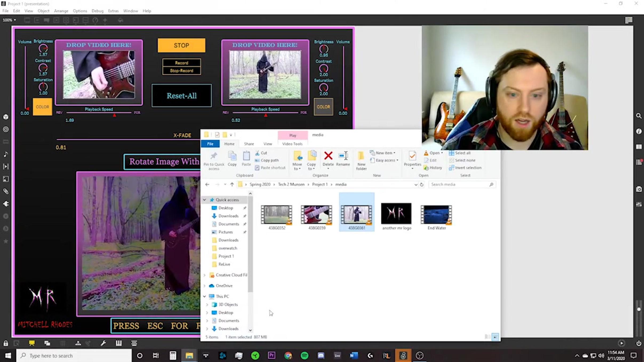Open the Object menu
This screenshot has height=362, width=644.
(x=43, y=11)
